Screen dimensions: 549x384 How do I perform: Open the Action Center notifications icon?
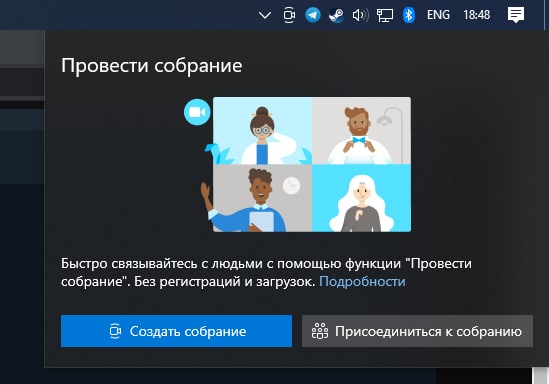point(516,15)
